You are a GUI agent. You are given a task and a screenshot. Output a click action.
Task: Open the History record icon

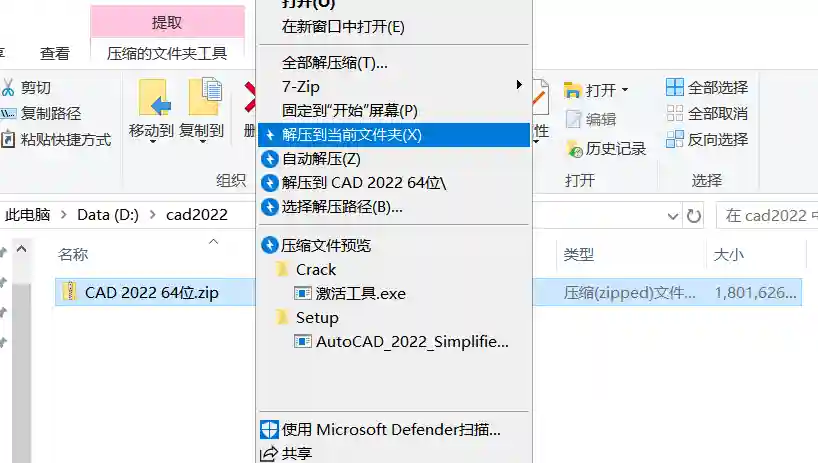coord(574,149)
